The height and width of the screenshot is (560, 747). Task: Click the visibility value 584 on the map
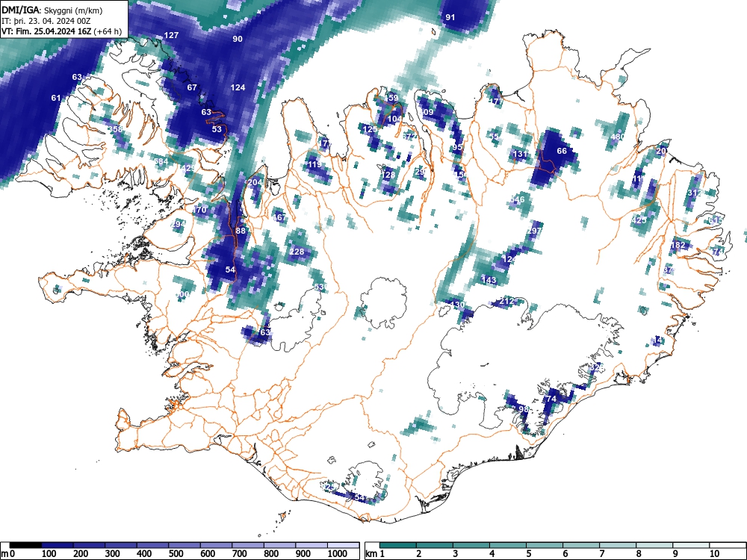click(x=161, y=162)
